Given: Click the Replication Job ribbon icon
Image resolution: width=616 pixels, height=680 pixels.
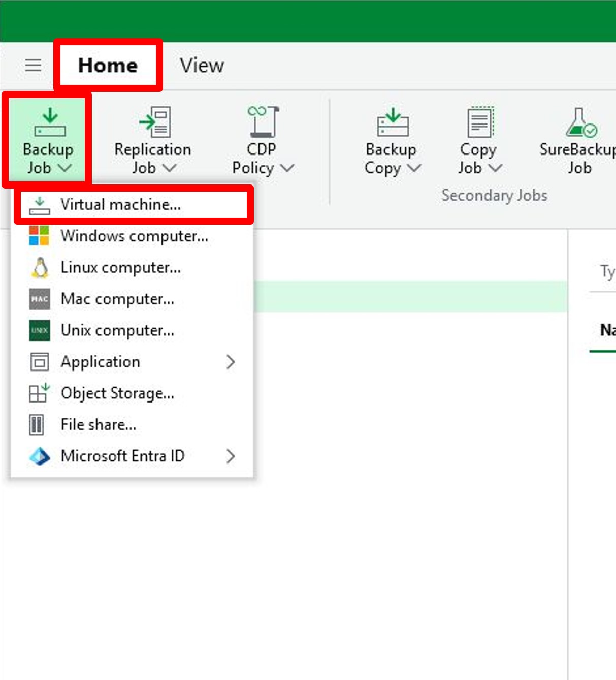Looking at the screenshot, I should [x=155, y=122].
